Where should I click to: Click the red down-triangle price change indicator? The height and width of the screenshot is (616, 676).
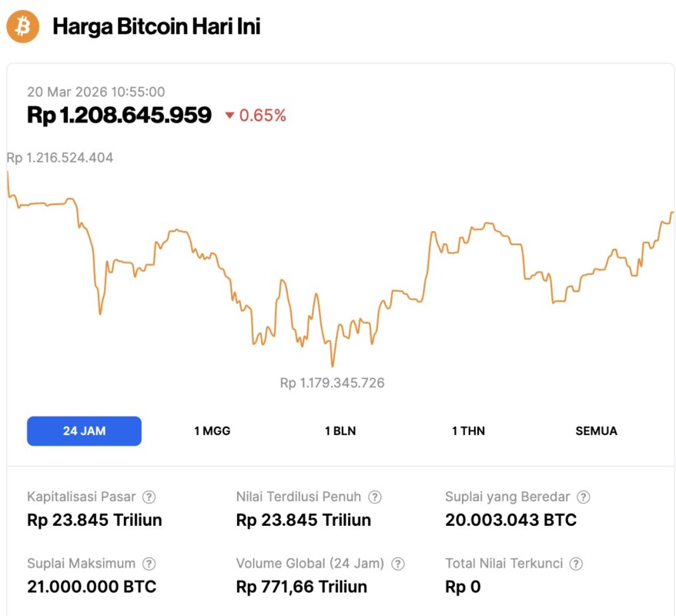229,116
